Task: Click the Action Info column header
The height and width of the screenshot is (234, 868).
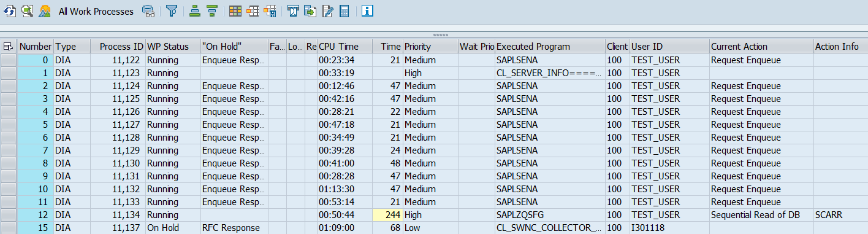Action: 840,47
